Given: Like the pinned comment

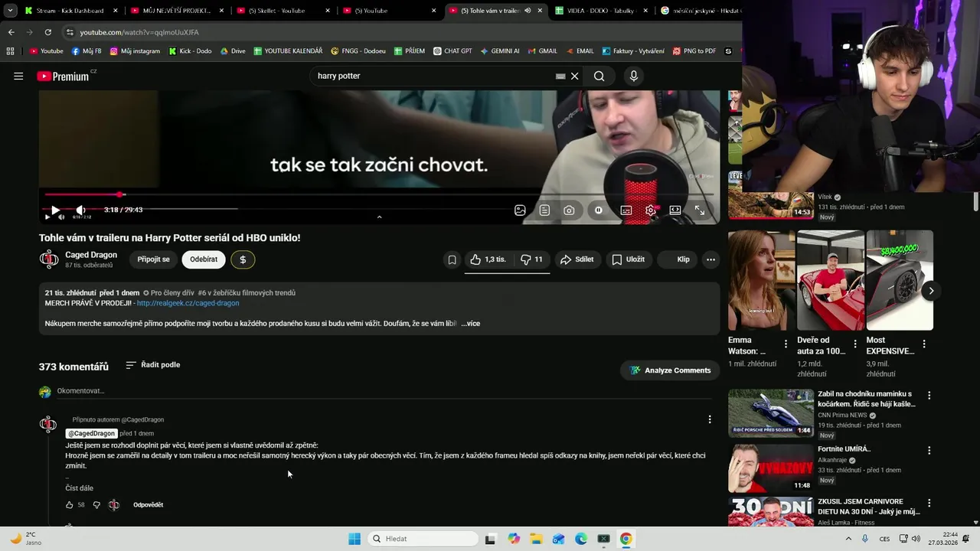Looking at the screenshot, I should click(70, 505).
